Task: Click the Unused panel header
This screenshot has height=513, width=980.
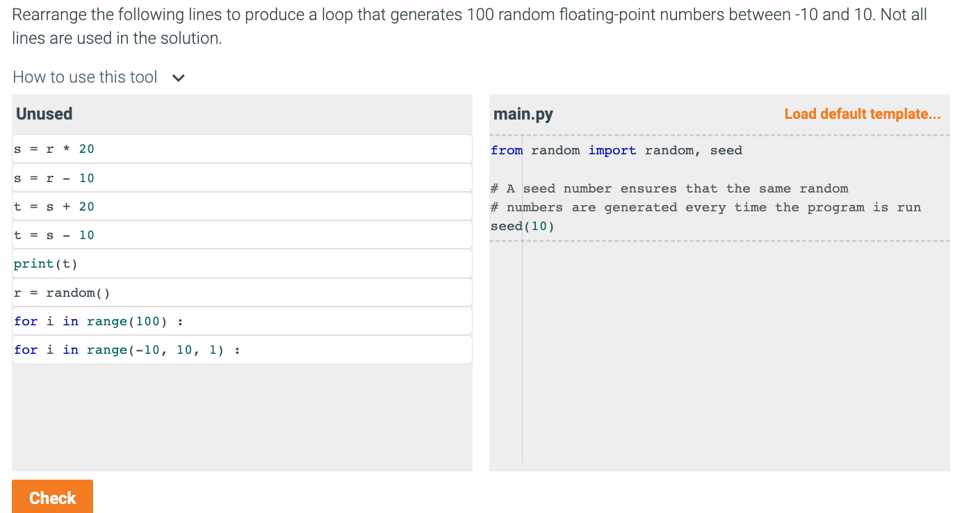Action: (44, 113)
